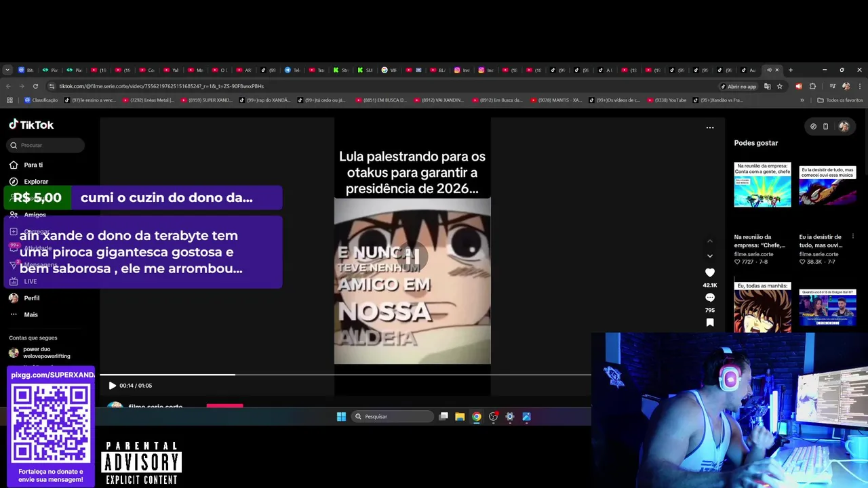This screenshot has width=868, height=488.
Task: Open options dots beside 'Eu ia desistir' suggestion
Action: point(852,237)
